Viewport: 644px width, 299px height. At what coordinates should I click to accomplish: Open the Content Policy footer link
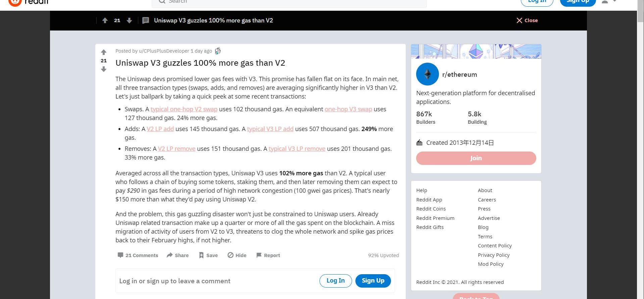[495, 246]
